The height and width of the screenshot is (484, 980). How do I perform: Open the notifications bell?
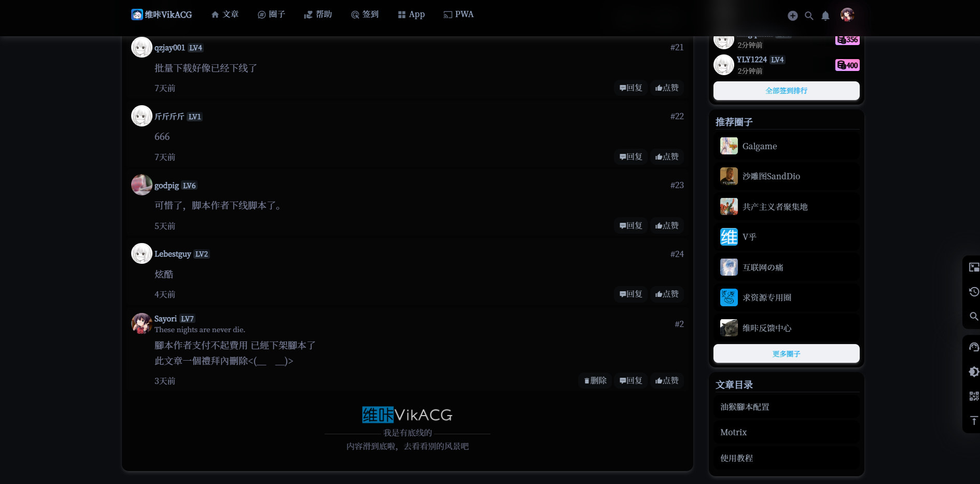[x=825, y=16]
